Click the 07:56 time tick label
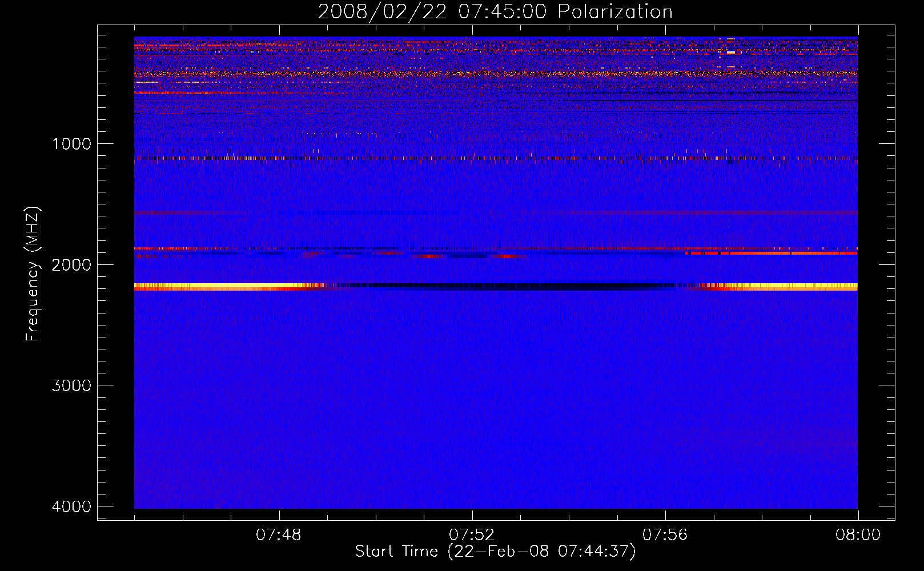Screen dimensions: 924x571 click(665, 535)
